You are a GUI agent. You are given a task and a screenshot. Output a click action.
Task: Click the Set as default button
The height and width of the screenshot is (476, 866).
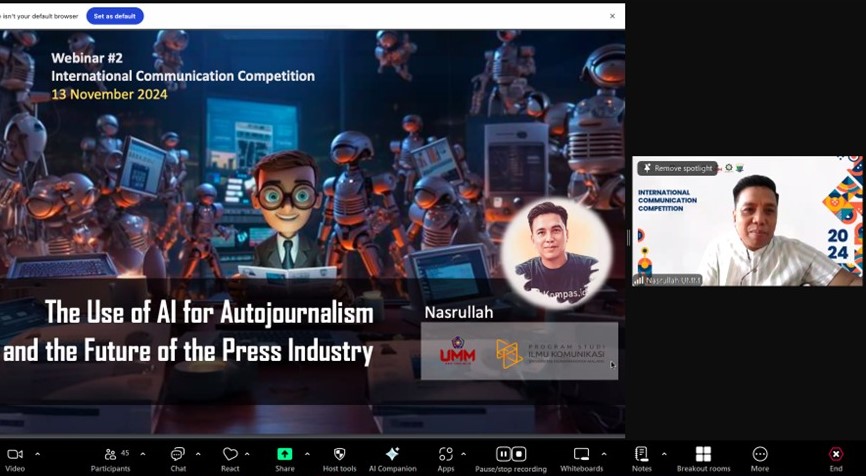(115, 16)
